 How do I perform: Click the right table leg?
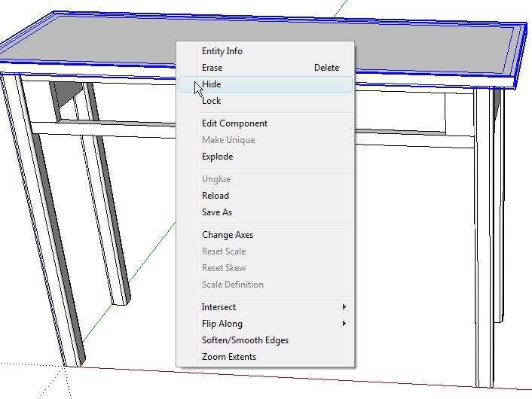(x=485, y=237)
